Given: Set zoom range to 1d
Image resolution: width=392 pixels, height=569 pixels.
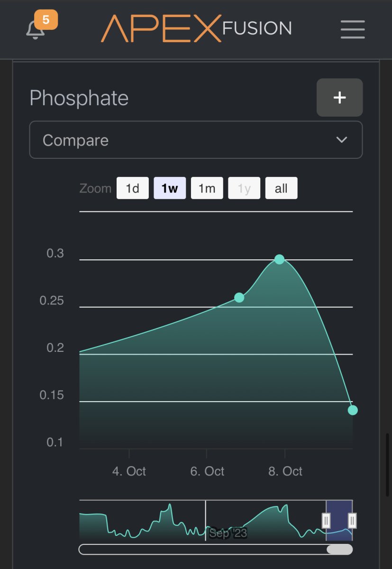Looking at the screenshot, I should (x=132, y=188).
